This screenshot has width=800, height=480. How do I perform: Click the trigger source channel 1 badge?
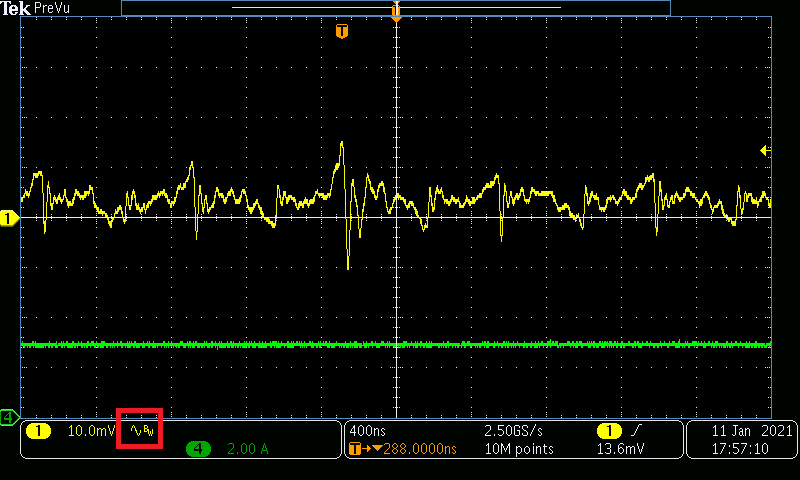tap(609, 431)
